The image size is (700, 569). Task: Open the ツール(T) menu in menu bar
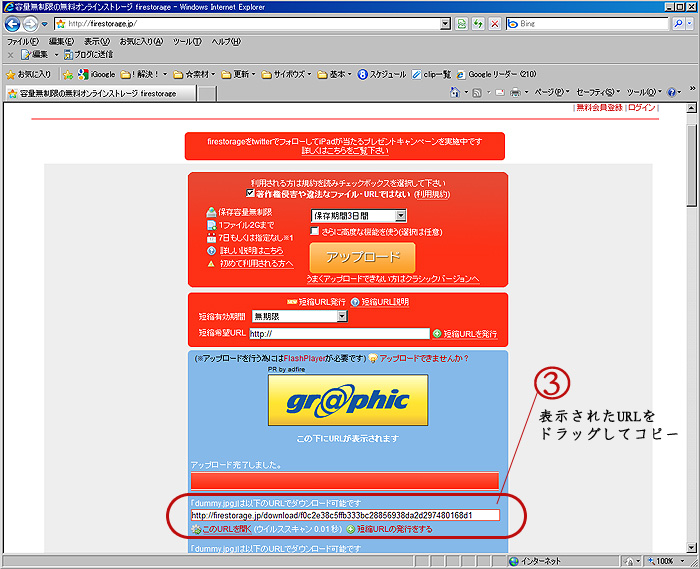[187, 42]
